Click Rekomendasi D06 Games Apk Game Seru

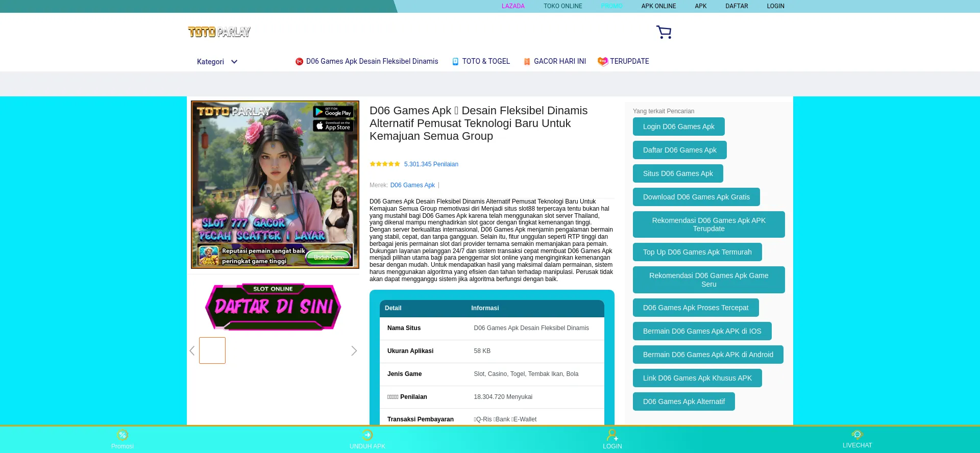pos(709,280)
